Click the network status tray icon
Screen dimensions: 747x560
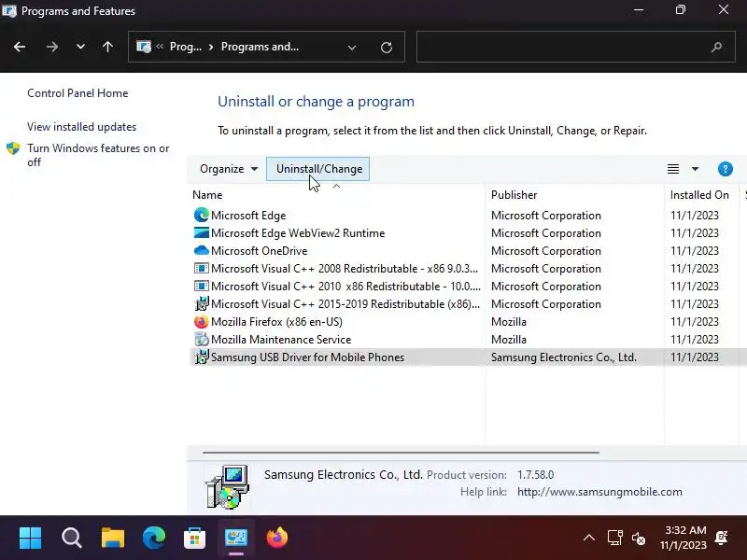(x=615, y=539)
